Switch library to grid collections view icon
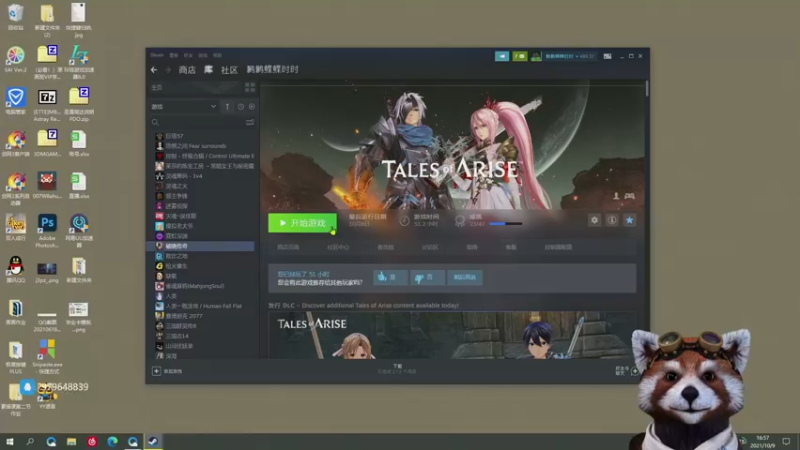This screenshot has width=800, height=450. [x=249, y=88]
